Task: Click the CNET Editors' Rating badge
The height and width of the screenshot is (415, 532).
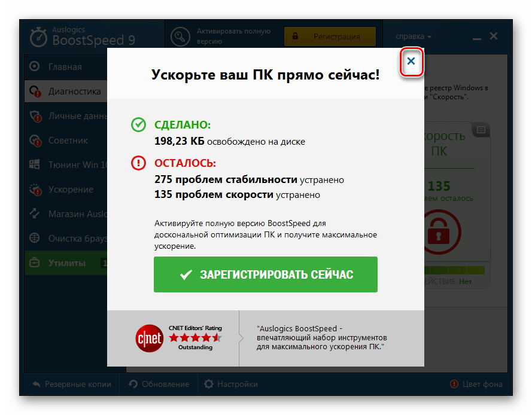Action: 179,338
